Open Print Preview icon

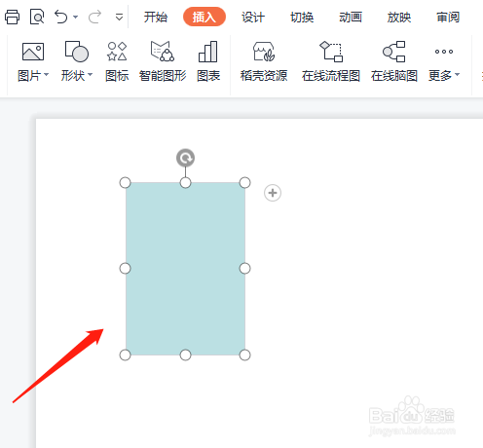(x=37, y=17)
